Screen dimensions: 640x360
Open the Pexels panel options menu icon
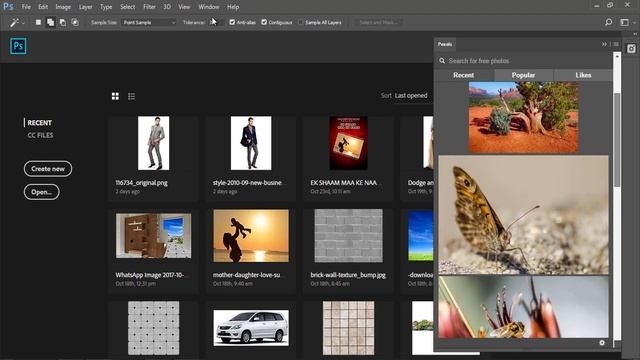click(x=616, y=44)
